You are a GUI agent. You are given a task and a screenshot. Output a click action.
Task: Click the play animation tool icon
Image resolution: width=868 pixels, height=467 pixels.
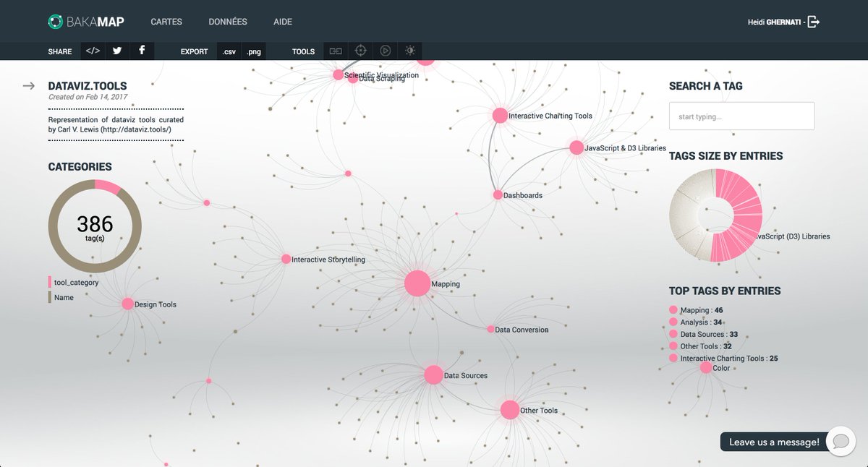coord(386,51)
